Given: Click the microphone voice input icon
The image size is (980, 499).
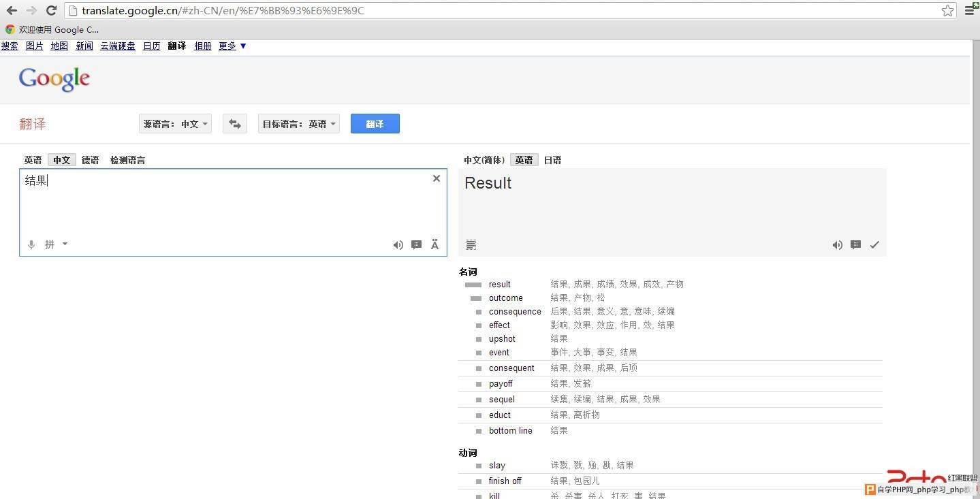Looking at the screenshot, I should pyautogui.click(x=31, y=244).
